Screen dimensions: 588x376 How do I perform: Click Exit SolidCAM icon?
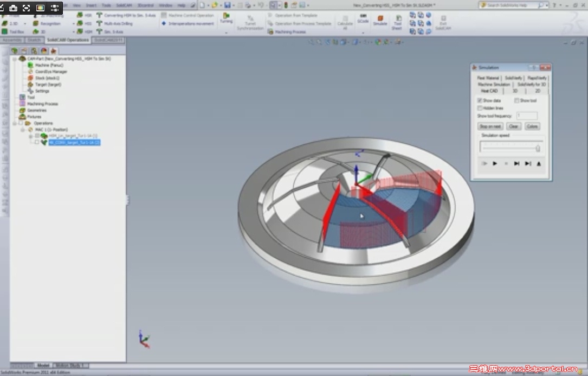coord(443,23)
